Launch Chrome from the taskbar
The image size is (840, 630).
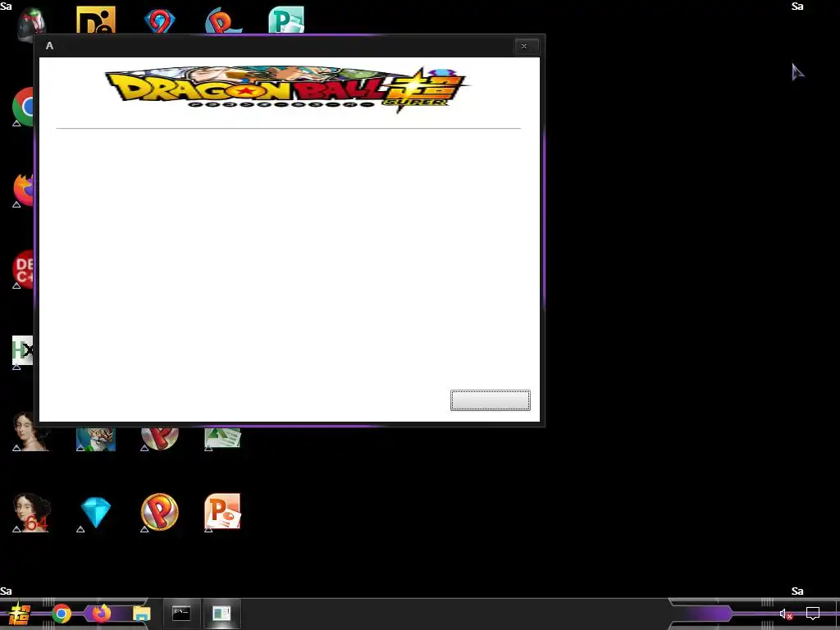[62, 614]
